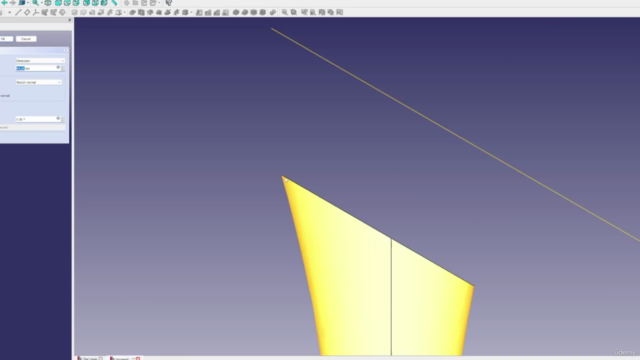640x360 pixels.
Task: Click the Cancel button in task panel
Action: pos(26,39)
